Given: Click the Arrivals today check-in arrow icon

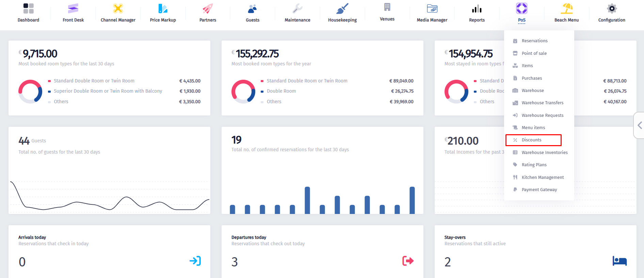Looking at the screenshot, I should [x=195, y=261].
